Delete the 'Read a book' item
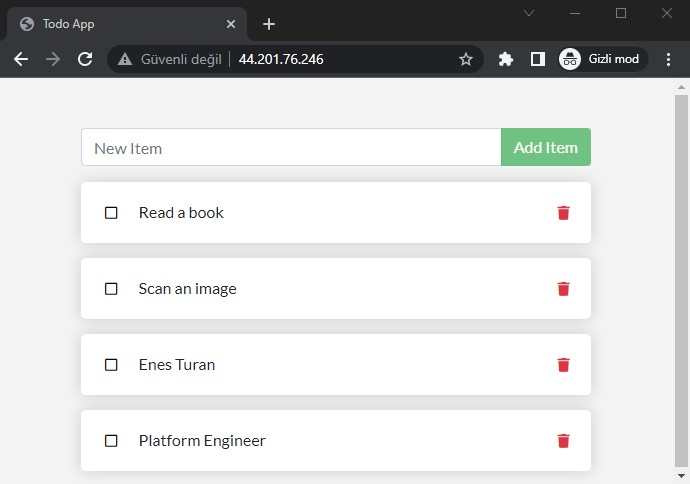This screenshot has height=484, width=690. pos(563,213)
